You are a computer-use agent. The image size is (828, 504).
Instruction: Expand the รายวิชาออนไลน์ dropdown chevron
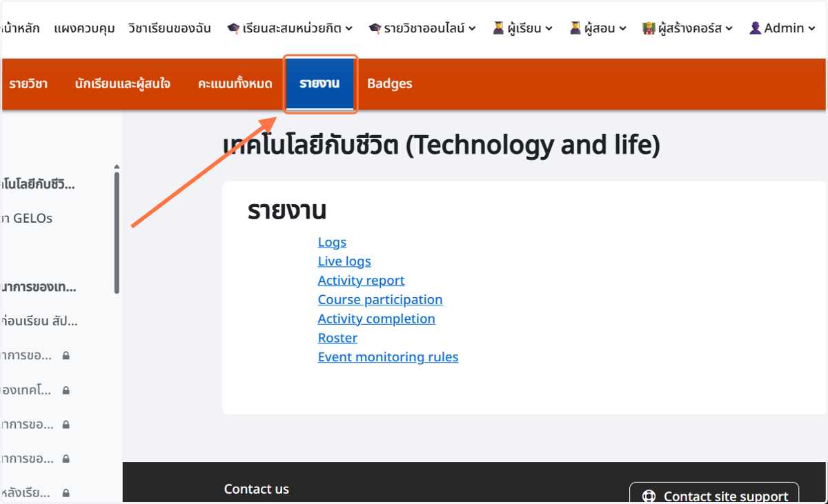pyautogui.click(x=472, y=29)
